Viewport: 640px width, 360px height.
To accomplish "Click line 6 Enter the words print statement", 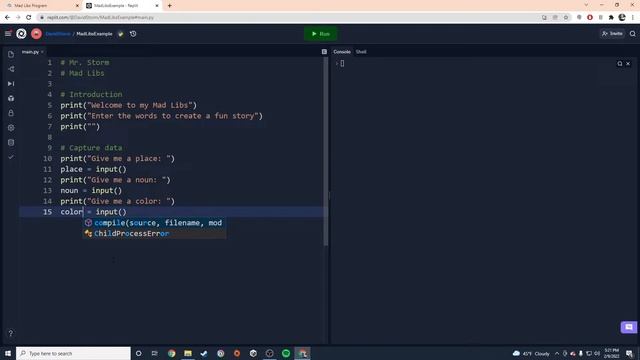I will (x=162, y=116).
